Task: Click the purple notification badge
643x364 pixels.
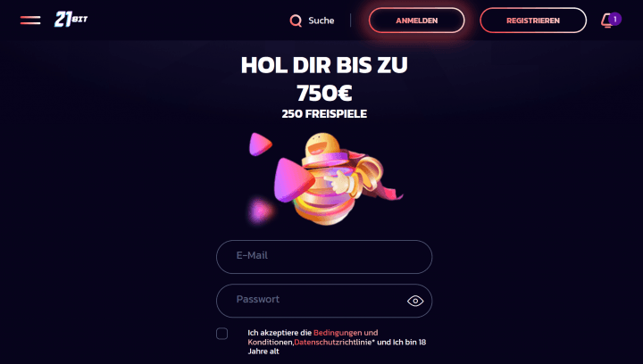Action: 614,20
